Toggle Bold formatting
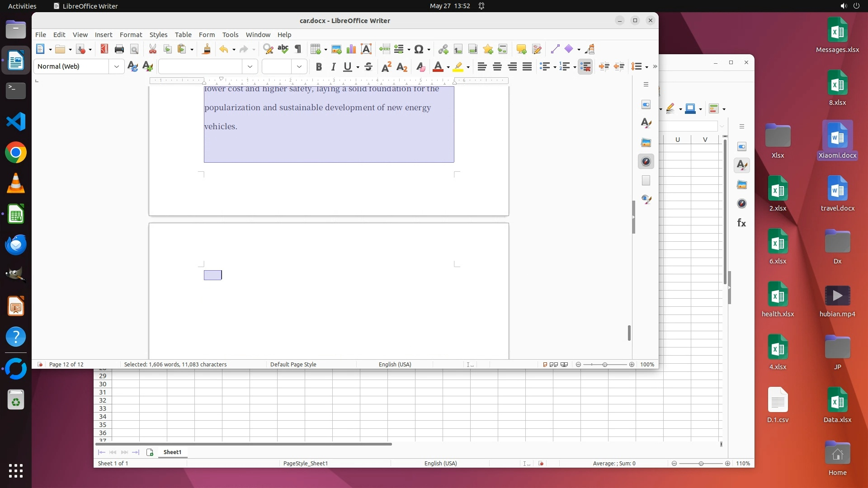The image size is (868, 488). (x=319, y=67)
